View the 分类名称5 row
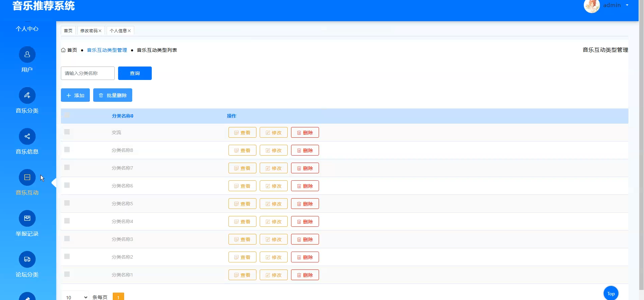 click(242, 204)
